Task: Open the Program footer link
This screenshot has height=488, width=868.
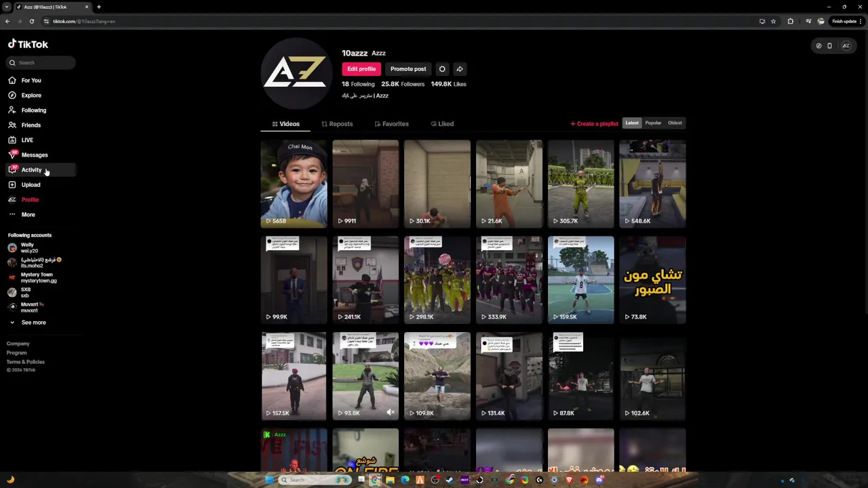Action: pos(17,352)
